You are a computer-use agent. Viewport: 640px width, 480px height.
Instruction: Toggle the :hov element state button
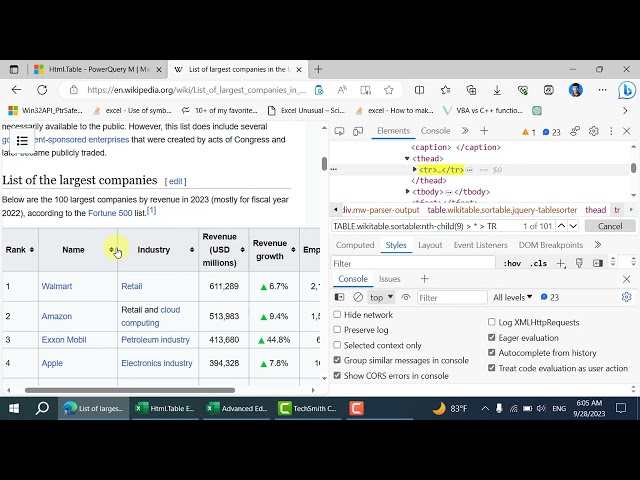pyautogui.click(x=512, y=263)
